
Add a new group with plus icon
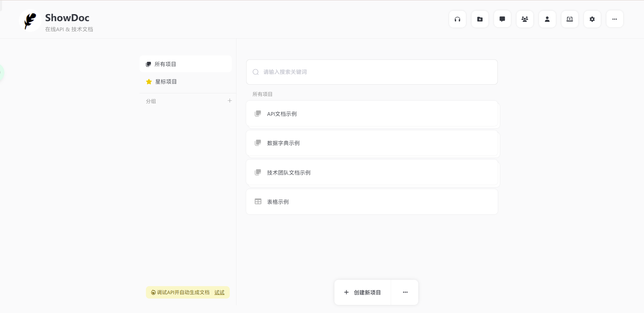pyautogui.click(x=230, y=101)
